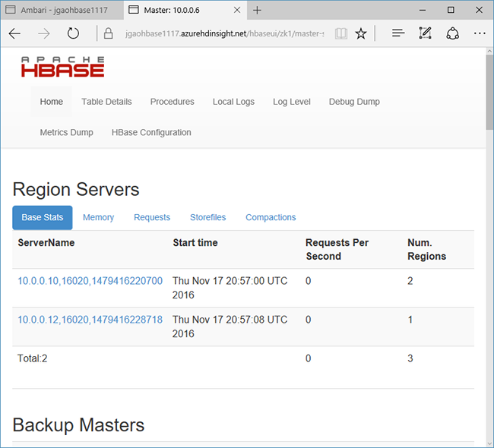494x448 pixels.
Task: Show the Compactions tab
Action: (x=271, y=218)
